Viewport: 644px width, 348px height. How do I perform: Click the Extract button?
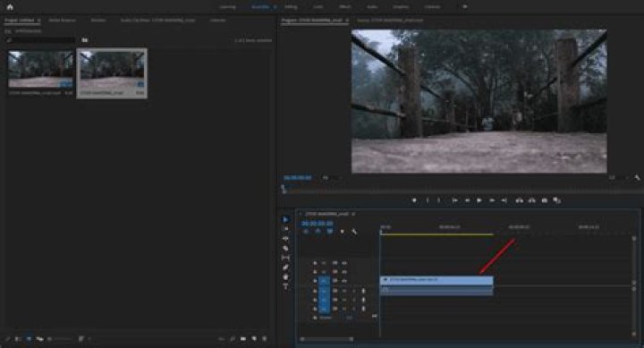(532, 200)
